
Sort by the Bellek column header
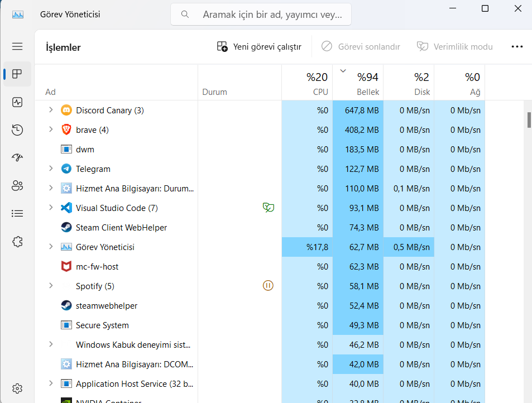click(x=358, y=83)
